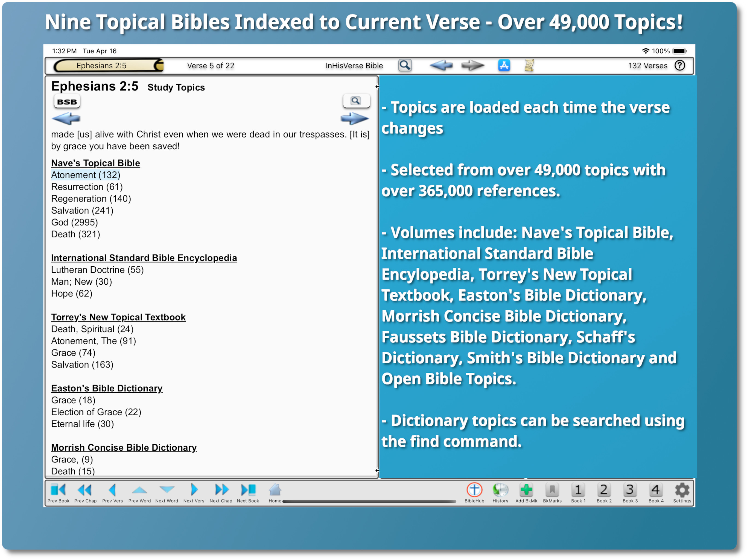
Task: Go to next verse via panel right arrow
Action: tap(355, 119)
